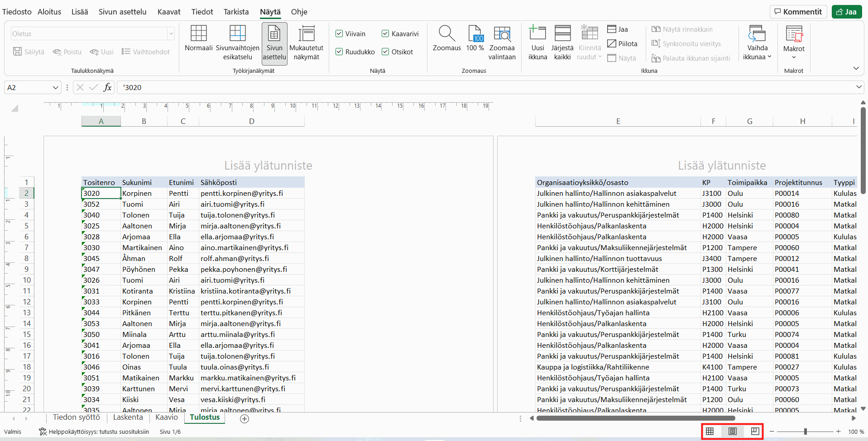Open sheet view Vaihtoehdot
This screenshot has height=441, width=868.
[146, 52]
